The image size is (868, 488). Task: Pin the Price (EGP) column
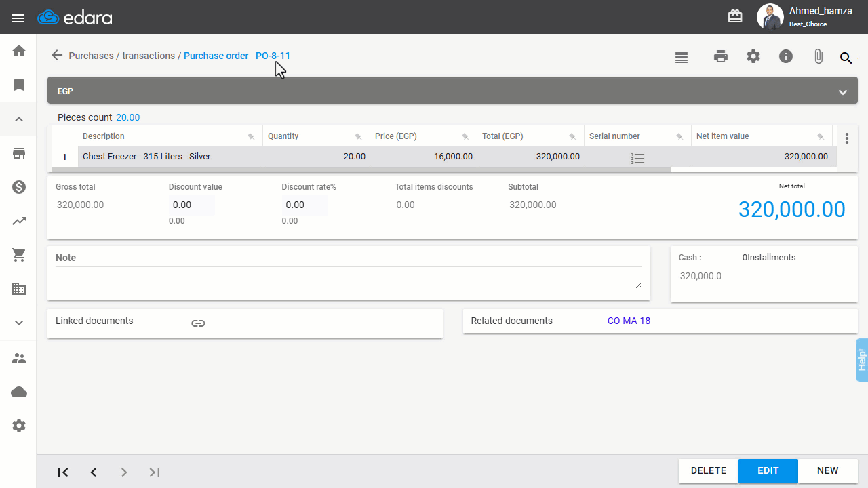pos(465,137)
